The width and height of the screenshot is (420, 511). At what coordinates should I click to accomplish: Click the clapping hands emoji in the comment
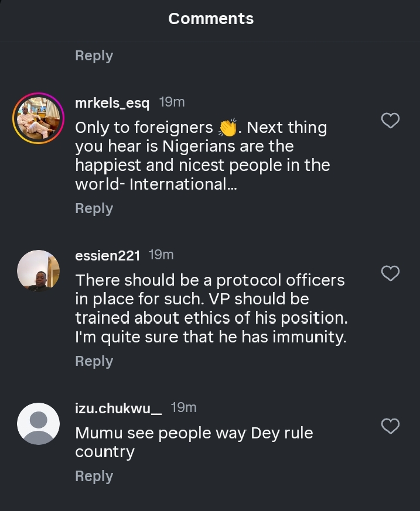227,128
